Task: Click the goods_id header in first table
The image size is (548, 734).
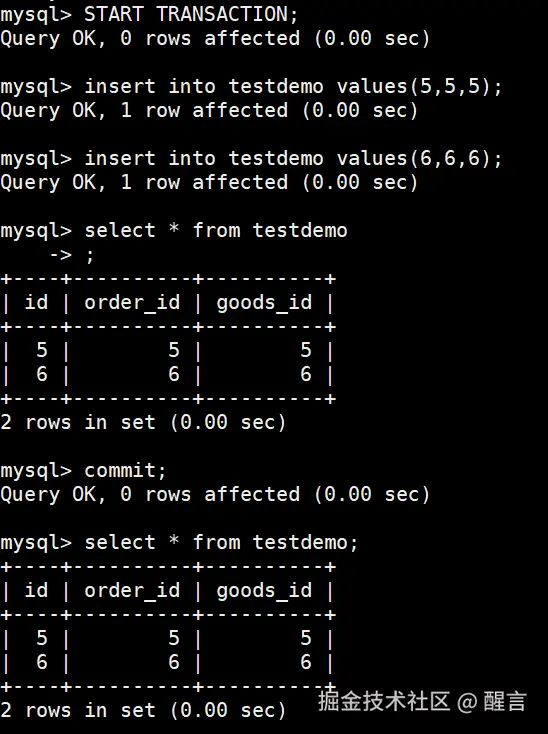Action: click(x=264, y=303)
